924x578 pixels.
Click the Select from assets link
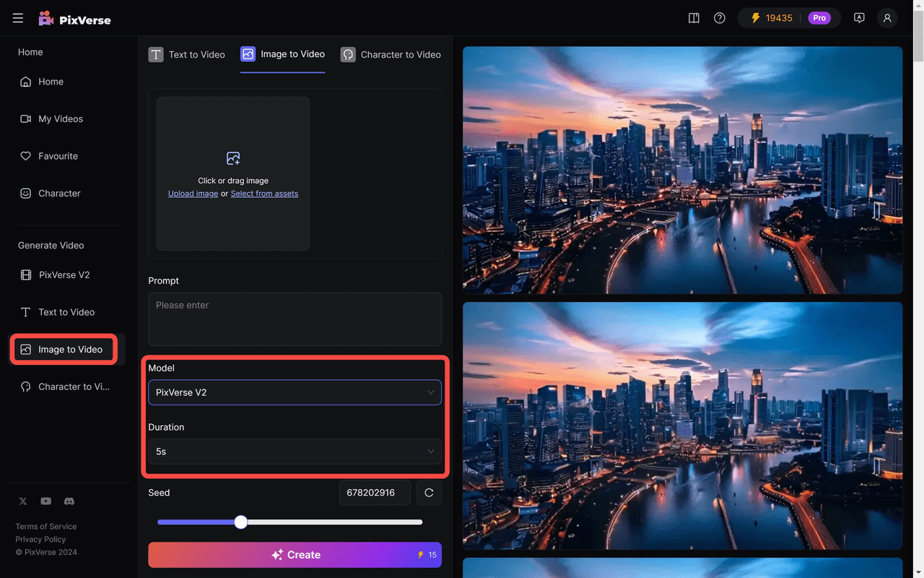pos(264,194)
